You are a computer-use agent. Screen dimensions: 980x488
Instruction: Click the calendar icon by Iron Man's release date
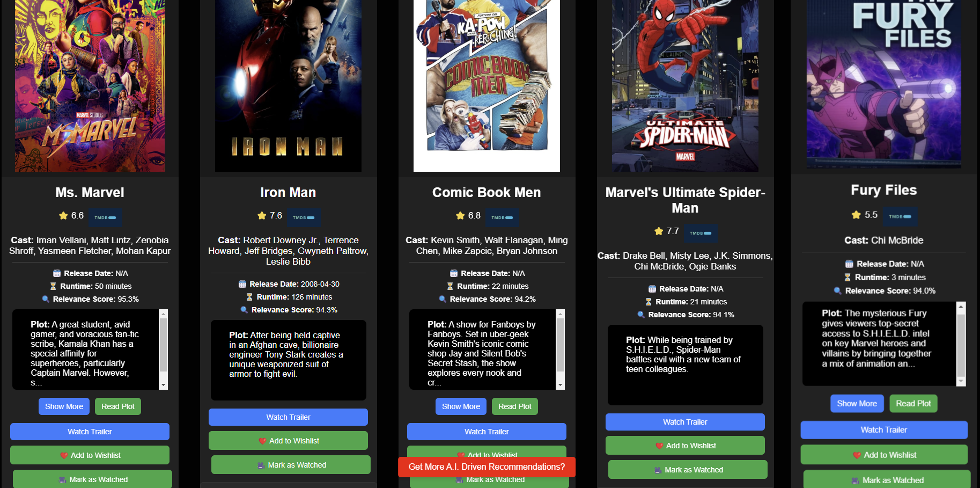coord(242,284)
